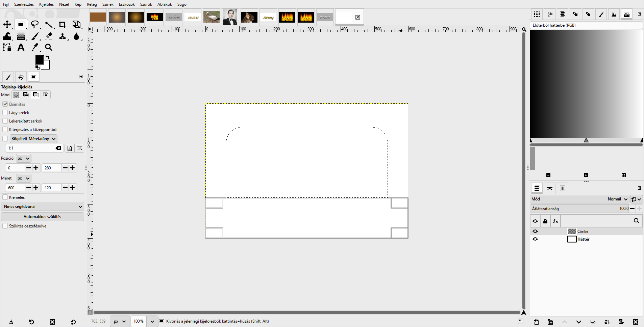Open the stork image thumbnail tab
The width and height of the screenshot is (644, 327).
point(212,17)
